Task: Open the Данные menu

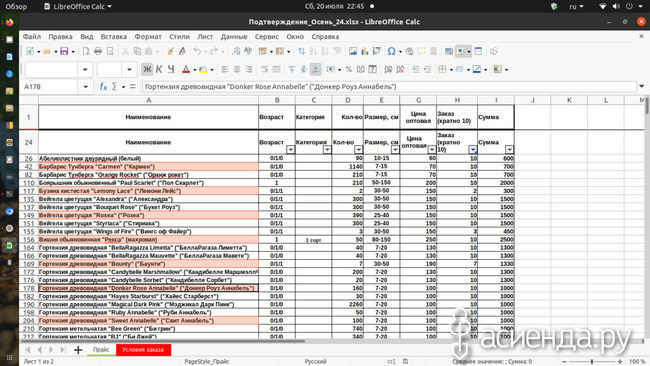Action: click(234, 36)
